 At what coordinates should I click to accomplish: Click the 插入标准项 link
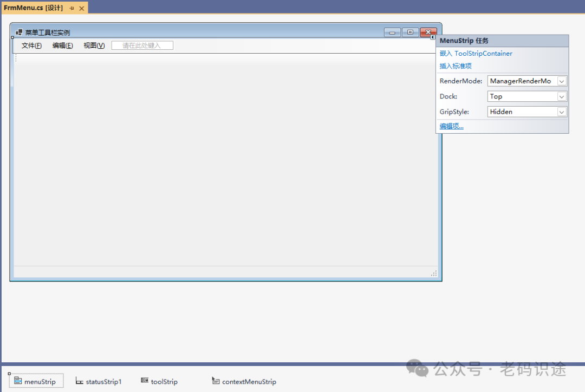coord(456,66)
